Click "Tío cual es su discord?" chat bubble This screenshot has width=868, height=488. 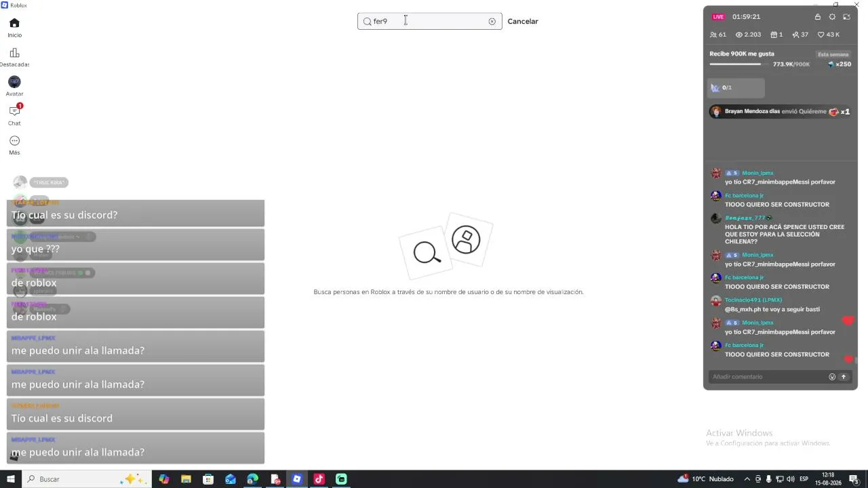[136, 213]
